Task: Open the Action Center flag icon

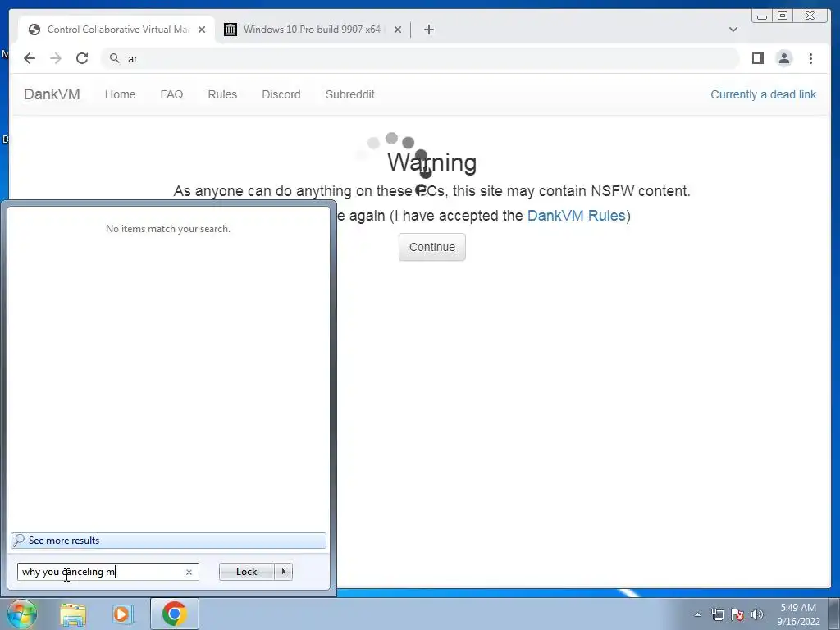Action: tap(737, 614)
